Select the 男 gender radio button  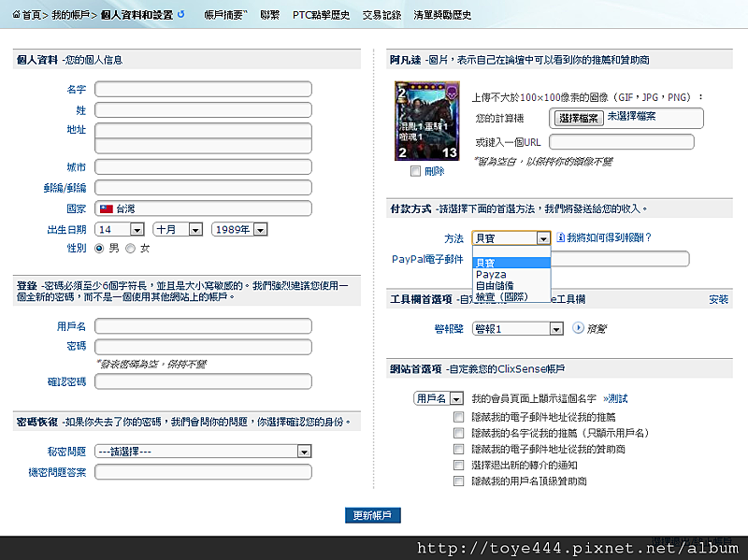(x=99, y=249)
